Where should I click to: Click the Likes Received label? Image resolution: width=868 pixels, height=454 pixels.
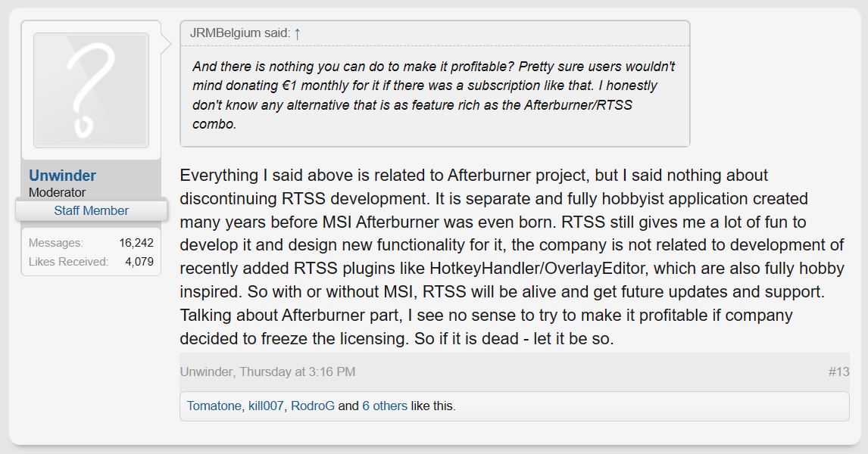pos(69,262)
